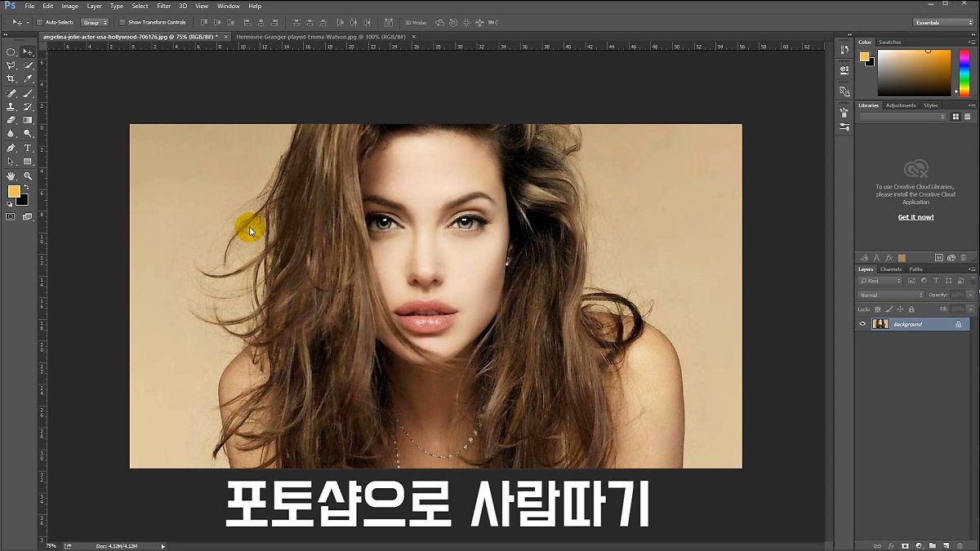Select the Horizontal Type tool
The image size is (980, 551).
(28, 148)
